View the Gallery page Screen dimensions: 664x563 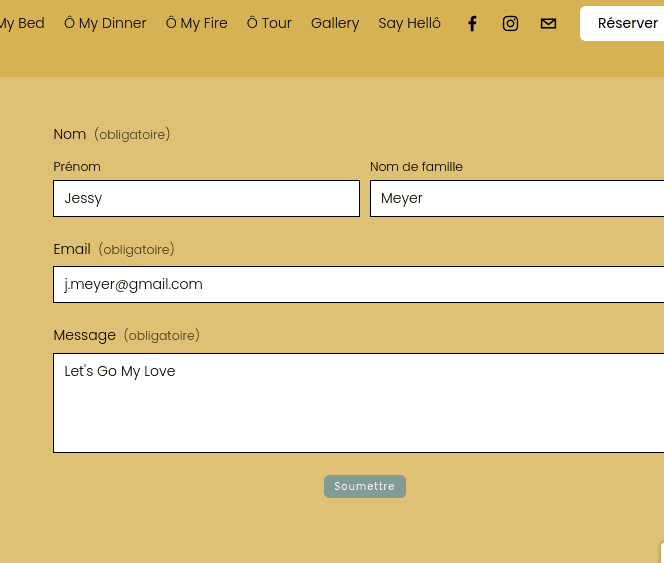tap(335, 23)
